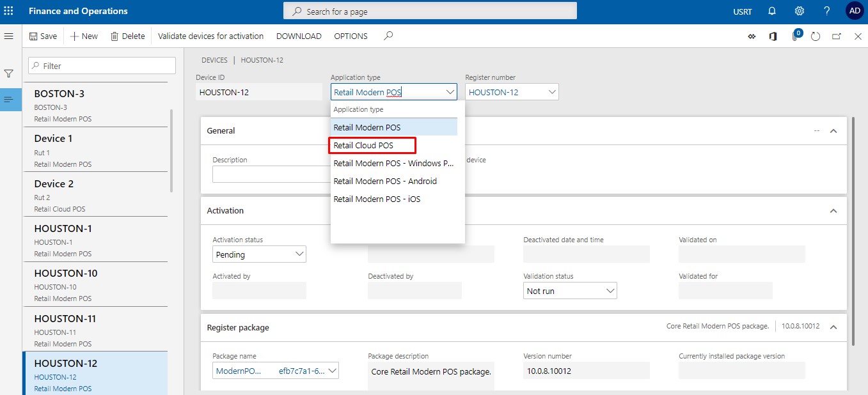This screenshot has width=868, height=395.
Task: Collapse the General section
Action: click(x=833, y=130)
